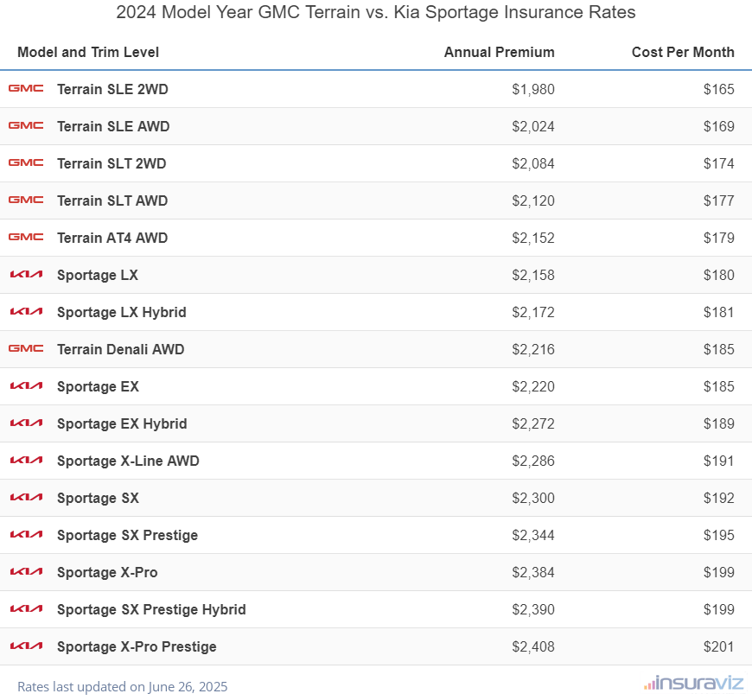Viewport: 752px width, 700px height.
Task: Select the $177 monthly cost value
Action: tap(719, 200)
